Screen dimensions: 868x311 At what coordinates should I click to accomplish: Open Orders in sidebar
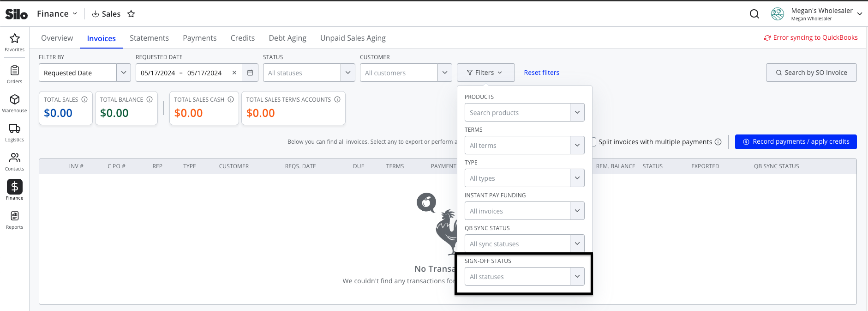point(15,74)
